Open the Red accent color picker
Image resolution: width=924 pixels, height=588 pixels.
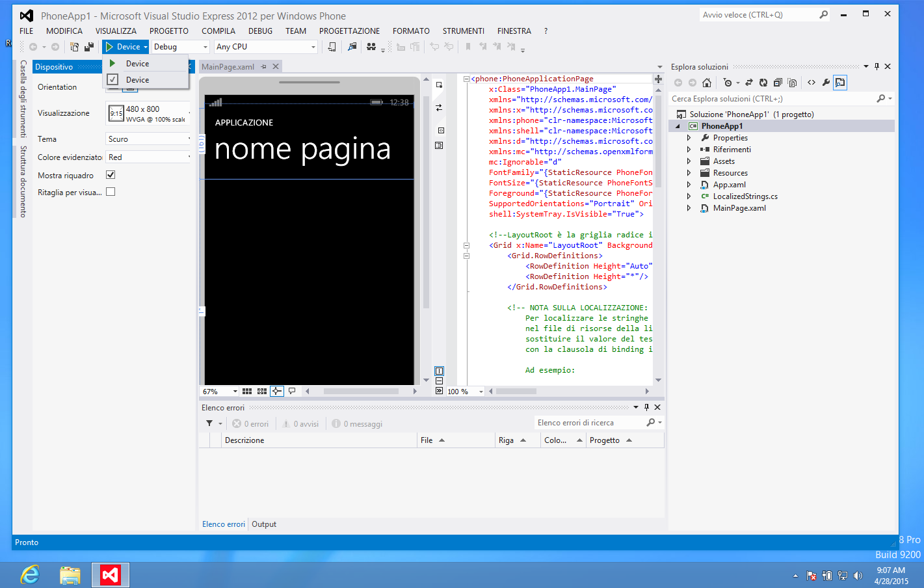147,156
